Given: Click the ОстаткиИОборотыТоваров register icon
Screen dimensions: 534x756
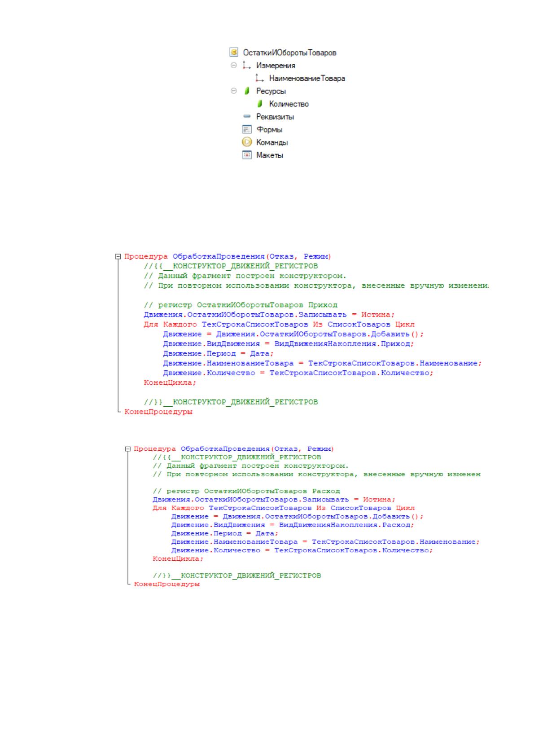Looking at the screenshot, I should pos(233,53).
